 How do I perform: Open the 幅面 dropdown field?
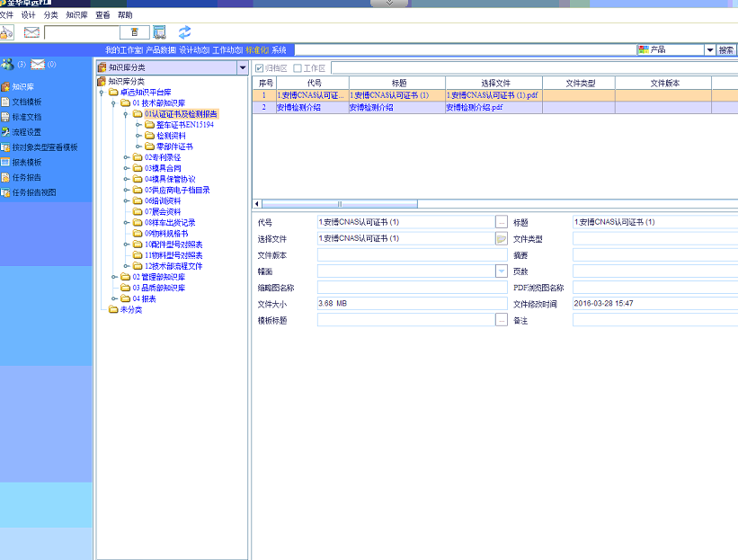point(502,271)
